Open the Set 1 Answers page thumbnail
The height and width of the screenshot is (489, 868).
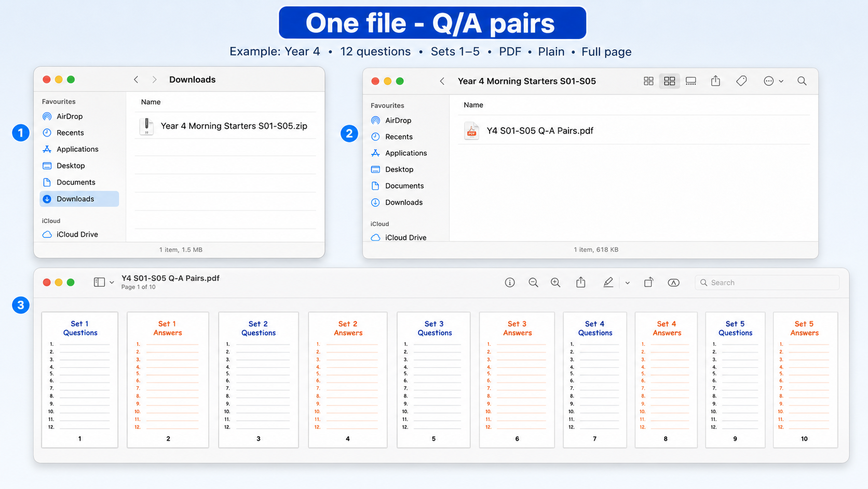coord(168,380)
